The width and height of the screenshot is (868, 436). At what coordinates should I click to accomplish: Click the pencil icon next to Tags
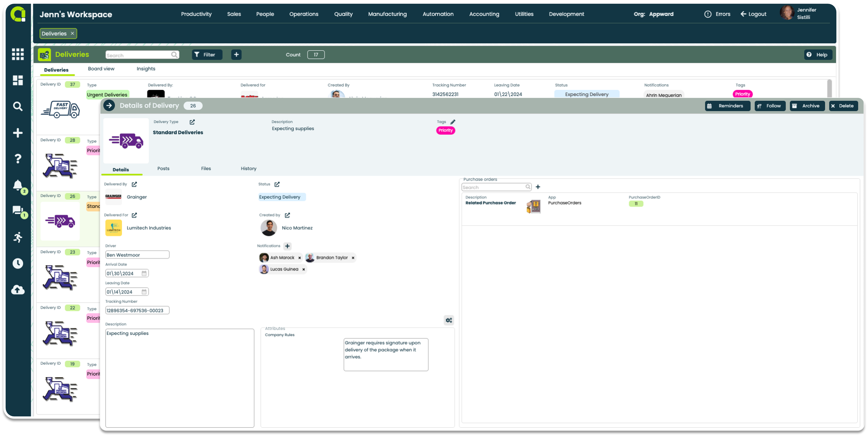pos(453,122)
